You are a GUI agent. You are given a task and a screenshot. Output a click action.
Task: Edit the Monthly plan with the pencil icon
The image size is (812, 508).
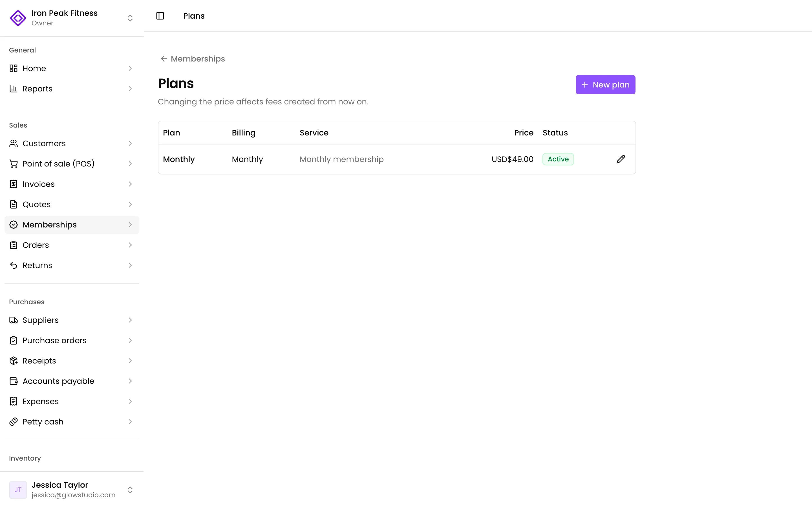[x=621, y=159]
